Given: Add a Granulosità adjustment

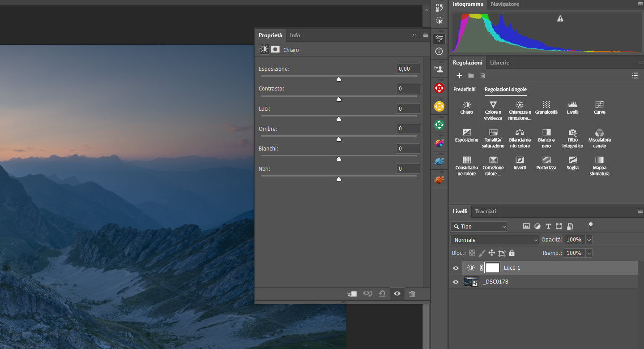Looking at the screenshot, I should click(546, 108).
